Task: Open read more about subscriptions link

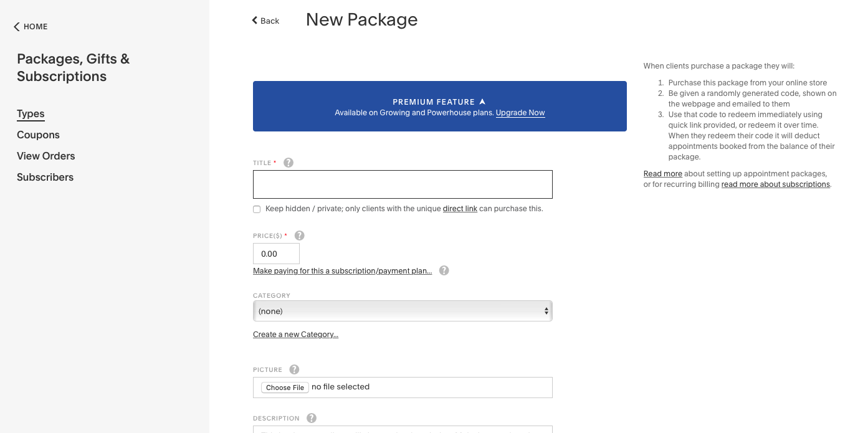Action: click(x=775, y=184)
